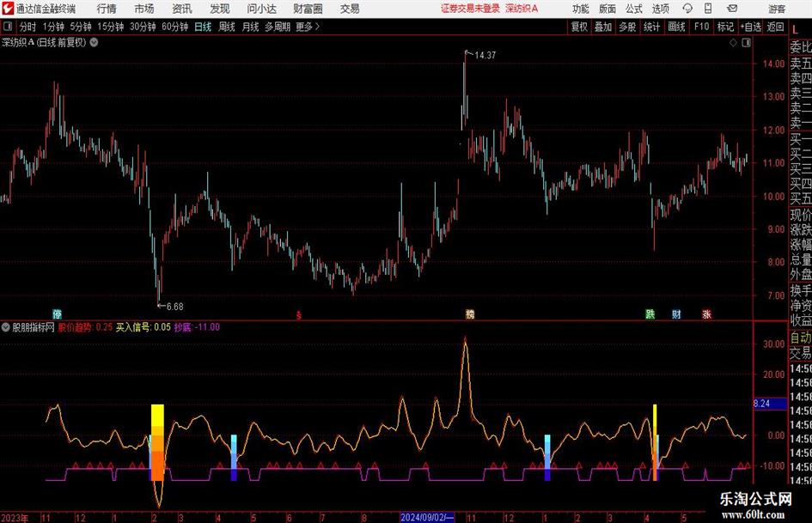The width and height of the screenshot is (812, 523).
Task: Click the 叠加 toolbar button
Action: (603, 27)
